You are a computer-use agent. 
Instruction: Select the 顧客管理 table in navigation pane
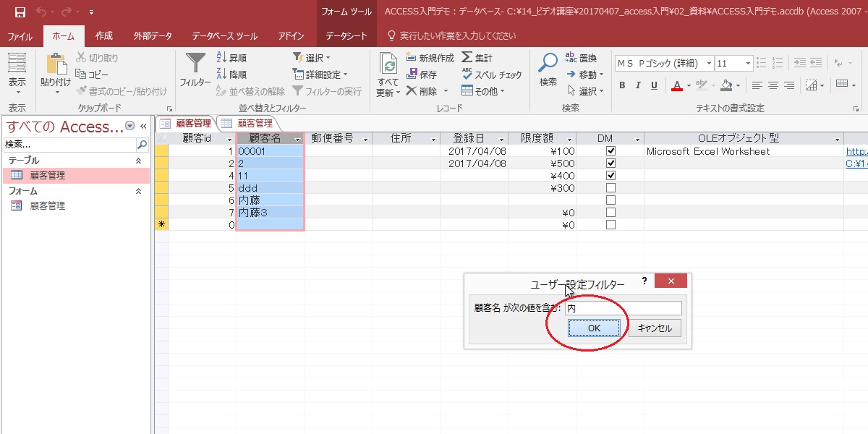pyautogui.click(x=76, y=175)
